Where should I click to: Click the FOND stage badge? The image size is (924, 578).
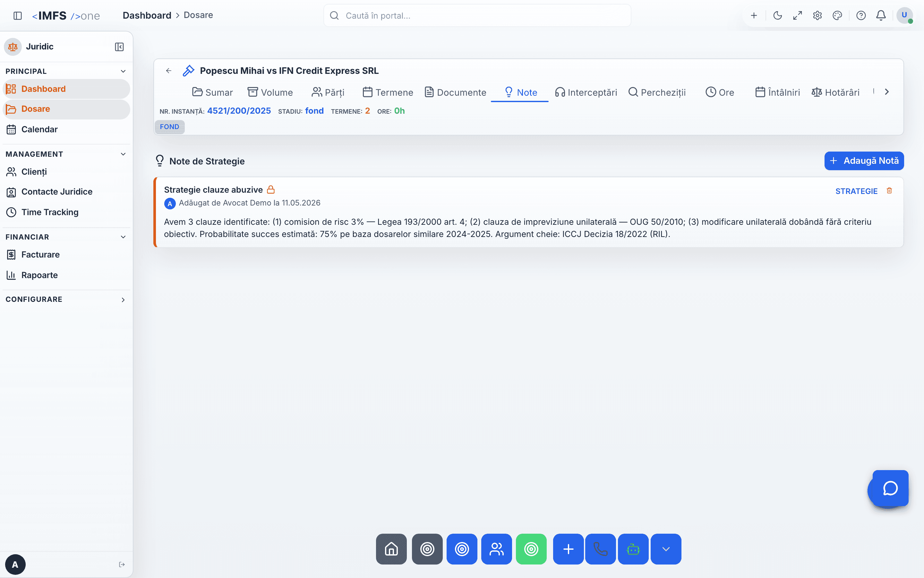169,127
